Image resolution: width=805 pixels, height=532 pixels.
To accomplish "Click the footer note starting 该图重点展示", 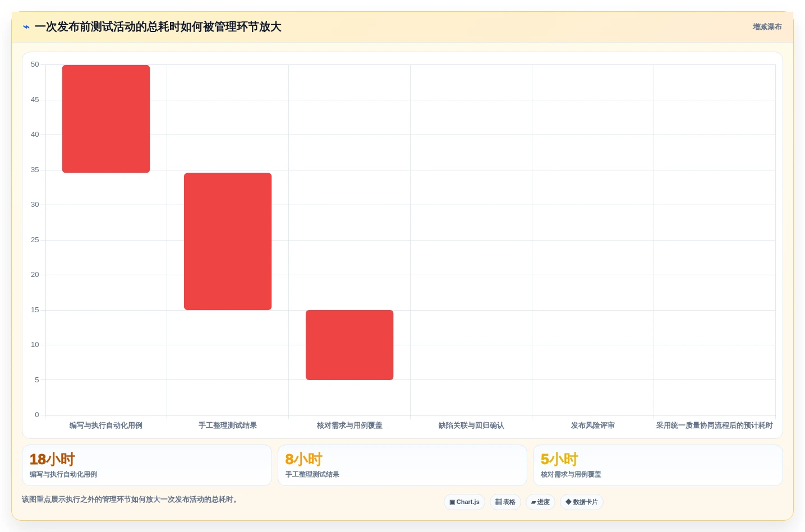I will click(130, 499).
